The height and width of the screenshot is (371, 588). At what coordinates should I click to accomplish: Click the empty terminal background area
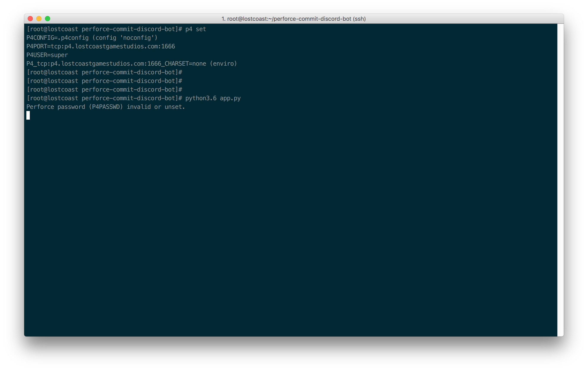tap(293, 220)
